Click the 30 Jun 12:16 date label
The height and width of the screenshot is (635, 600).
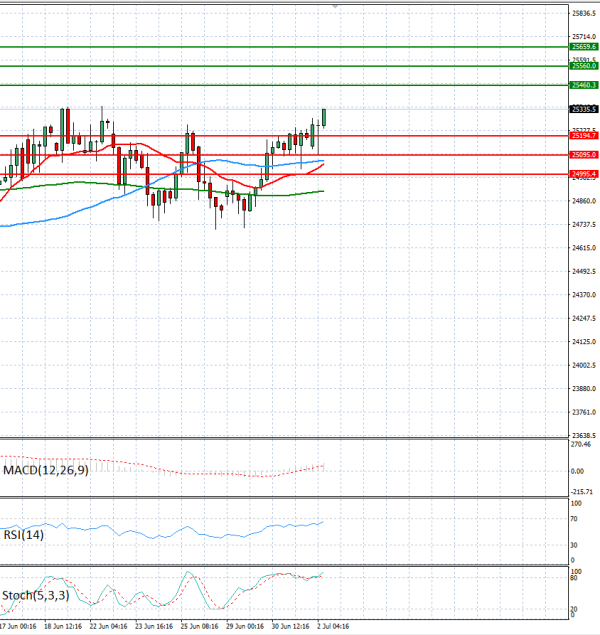pyautogui.click(x=290, y=626)
